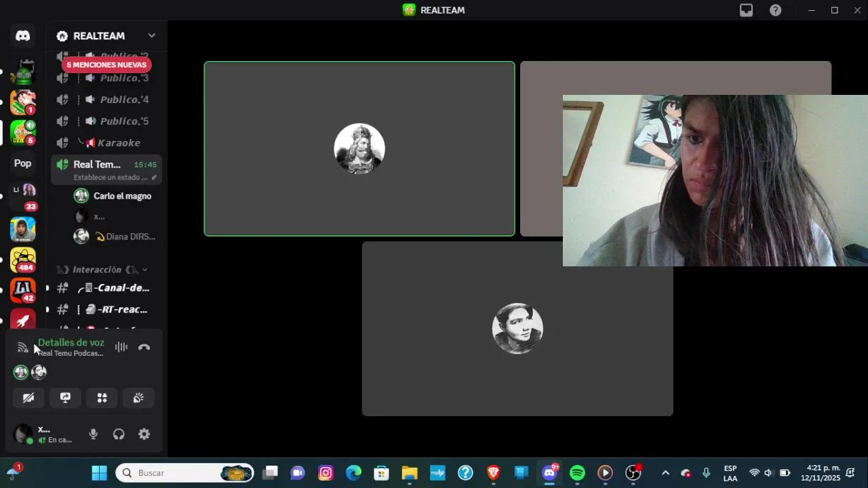Image resolution: width=868 pixels, height=488 pixels.
Task: Join the Publico.'5 voice channel
Action: pos(106,121)
